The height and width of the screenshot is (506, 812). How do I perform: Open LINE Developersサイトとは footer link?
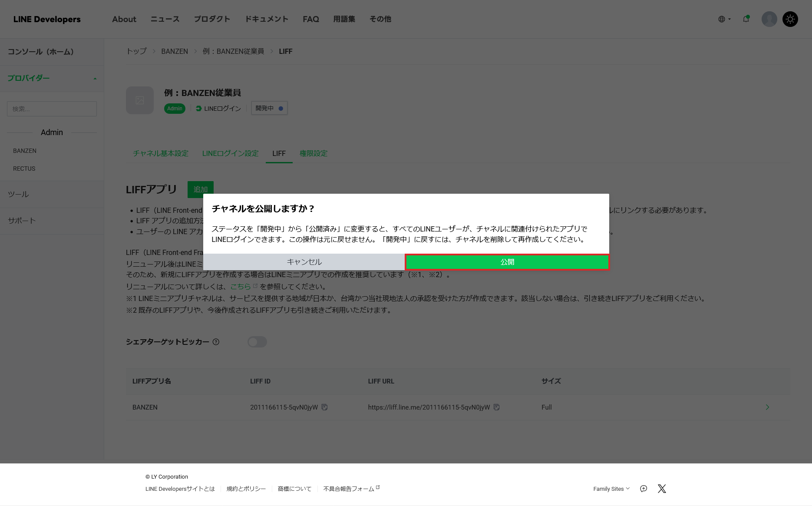coord(180,489)
